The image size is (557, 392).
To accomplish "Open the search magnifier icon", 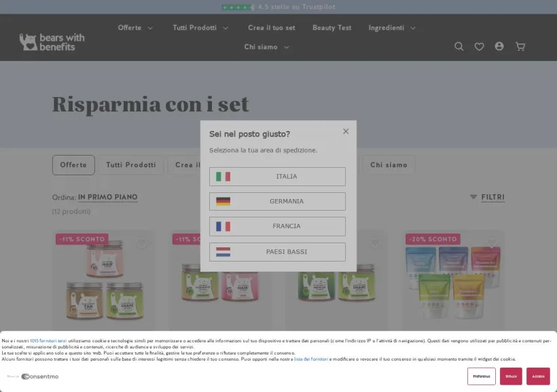I will (x=459, y=47).
